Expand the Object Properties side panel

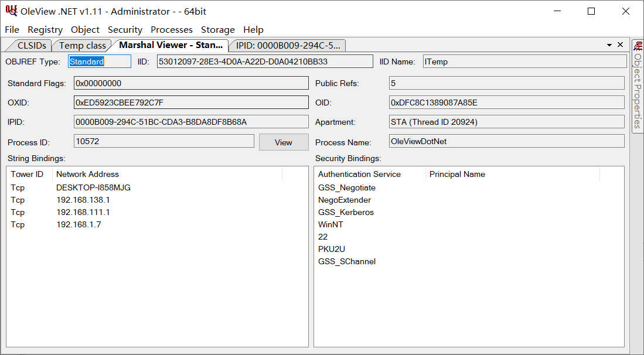tap(638, 86)
